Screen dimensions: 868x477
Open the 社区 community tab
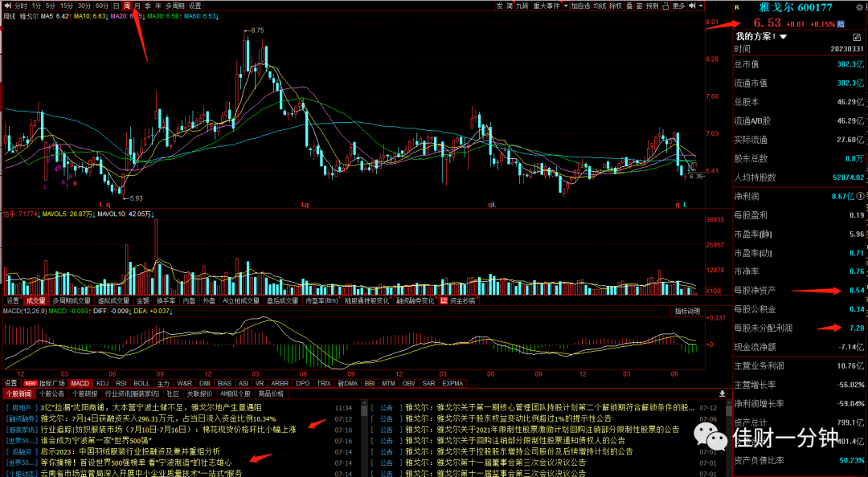click(x=174, y=393)
